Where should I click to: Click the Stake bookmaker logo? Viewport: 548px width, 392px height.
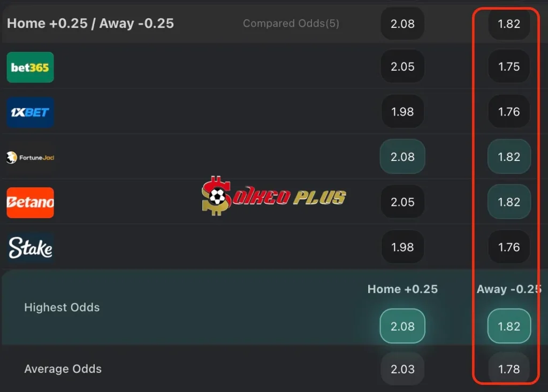coord(29,247)
